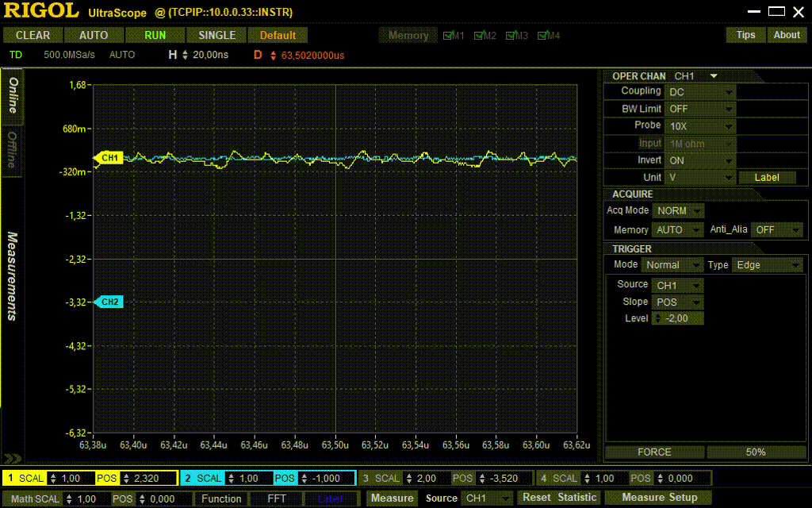Click the Function toolbar button

[x=221, y=498]
